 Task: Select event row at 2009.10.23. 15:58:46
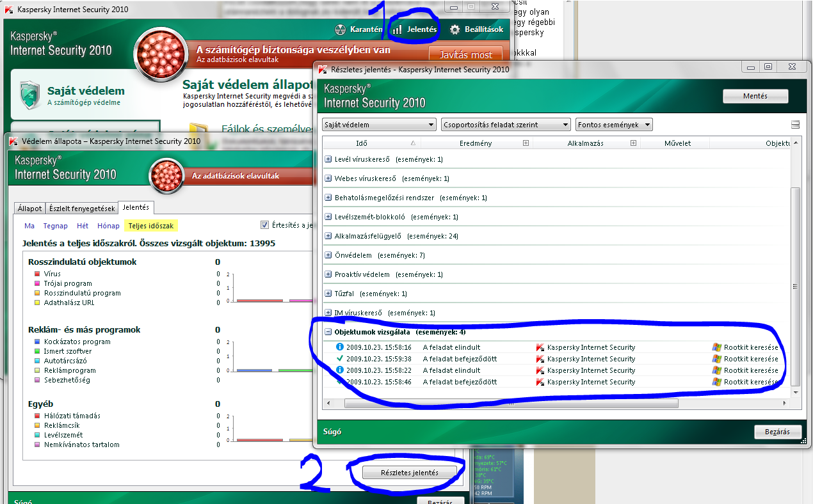point(557,382)
